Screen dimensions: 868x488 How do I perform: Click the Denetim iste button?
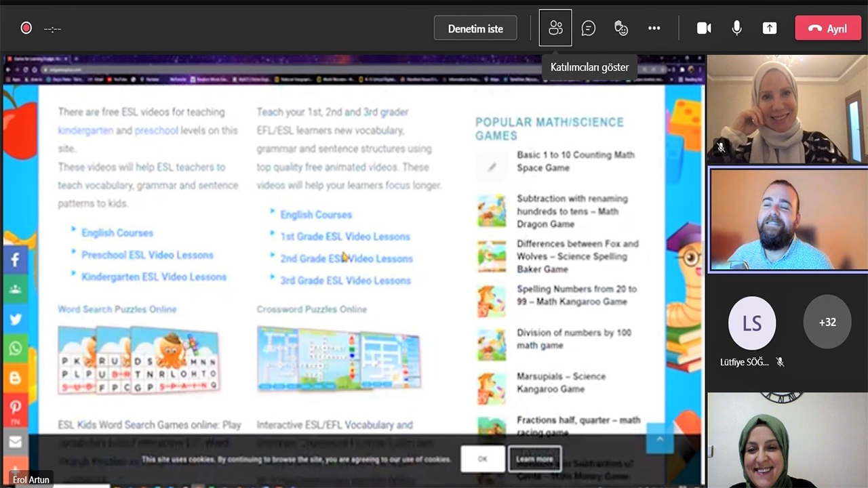click(x=475, y=28)
